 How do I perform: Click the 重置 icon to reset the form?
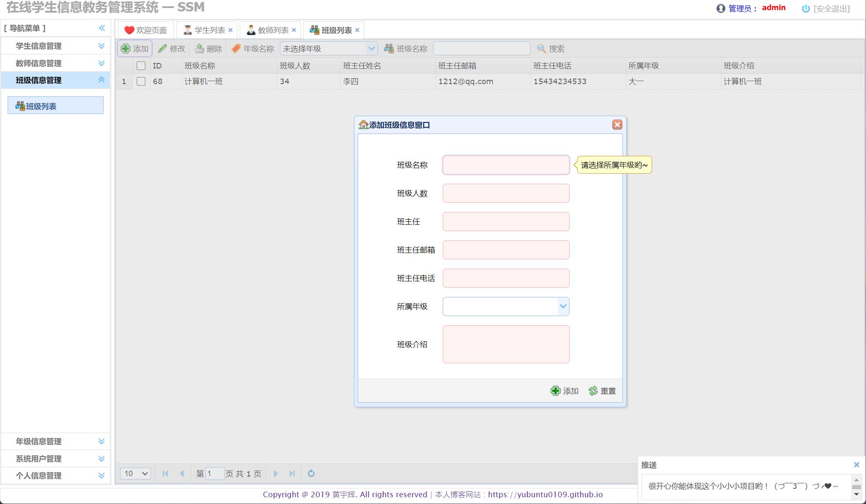[593, 391]
